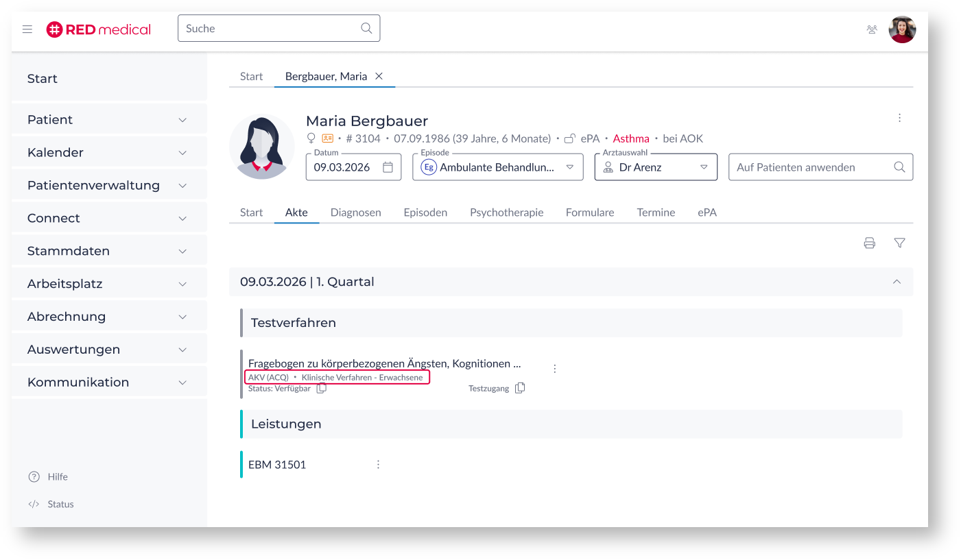Copy the Status: Verfügbar value

321,389
